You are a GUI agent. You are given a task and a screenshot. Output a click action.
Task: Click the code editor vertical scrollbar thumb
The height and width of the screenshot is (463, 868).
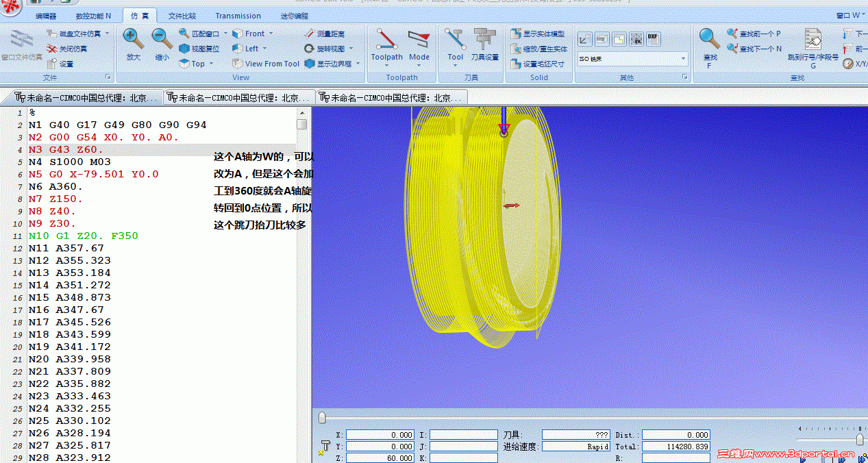click(x=301, y=124)
